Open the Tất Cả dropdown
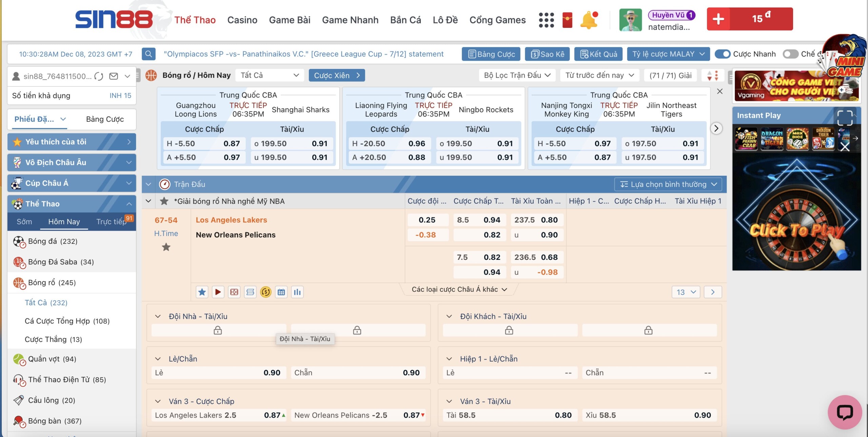868x437 pixels. point(270,75)
